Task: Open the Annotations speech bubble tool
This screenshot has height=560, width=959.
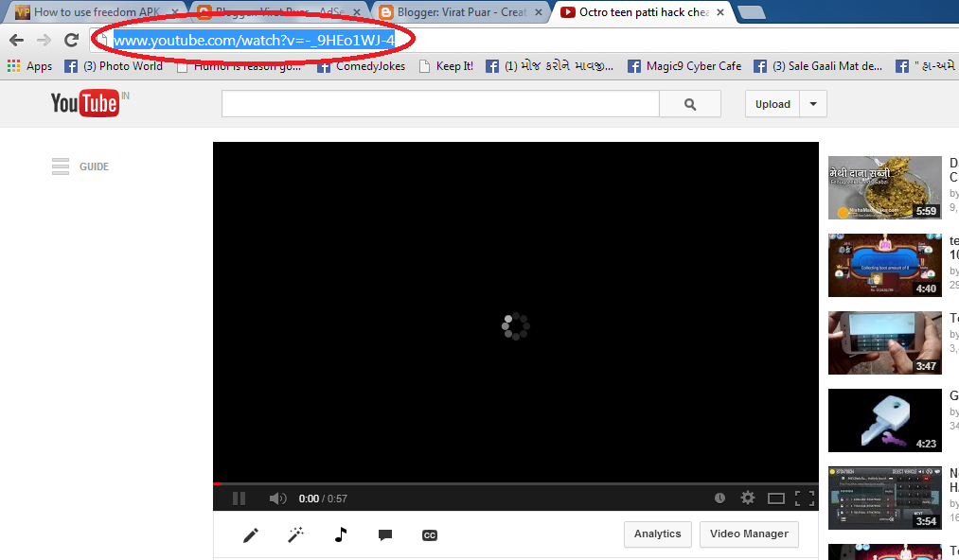Action: 384,534
